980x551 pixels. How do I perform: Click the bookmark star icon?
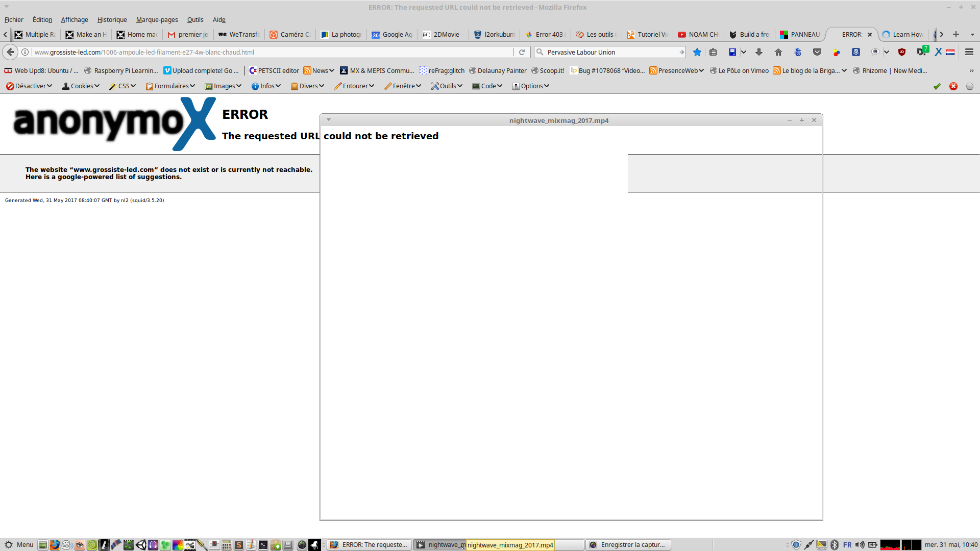(697, 52)
